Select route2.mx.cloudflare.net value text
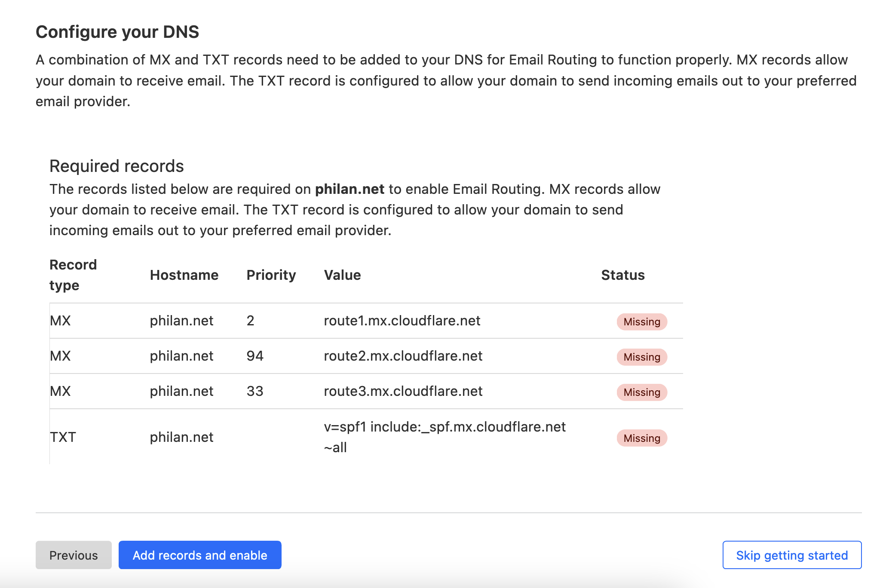Viewport: 889px width, 588px height. 403,356
